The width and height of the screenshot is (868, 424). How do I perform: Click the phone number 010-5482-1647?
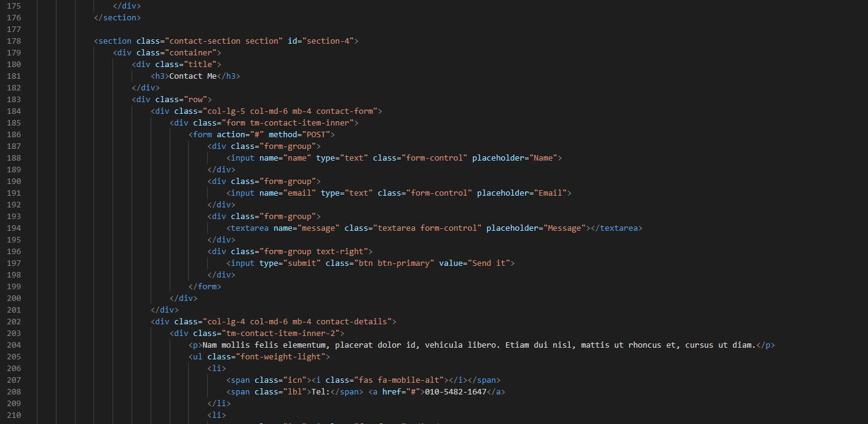coord(456,392)
